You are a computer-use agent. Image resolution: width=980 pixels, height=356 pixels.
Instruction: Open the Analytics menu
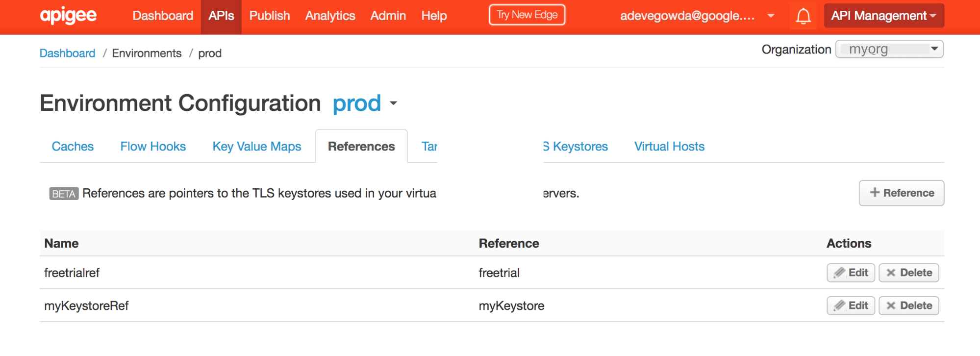click(330, 16)
